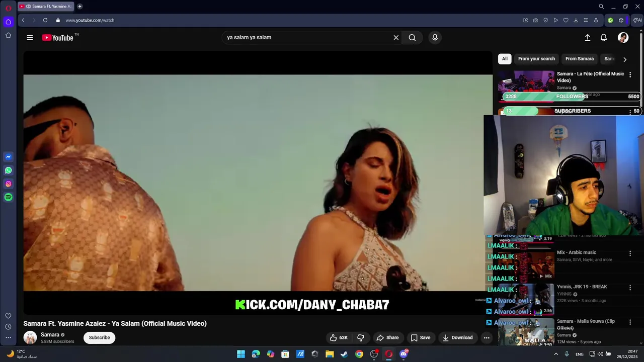The height and width of the screenshot is (362, 644).
Task: Open Instagram in Opera sidebar
Action: 8,184
